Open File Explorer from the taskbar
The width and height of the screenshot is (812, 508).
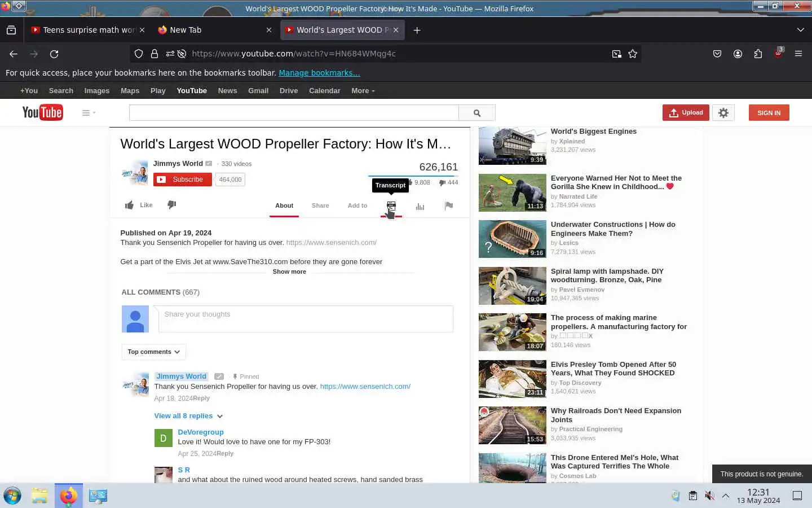coord(39,496)
